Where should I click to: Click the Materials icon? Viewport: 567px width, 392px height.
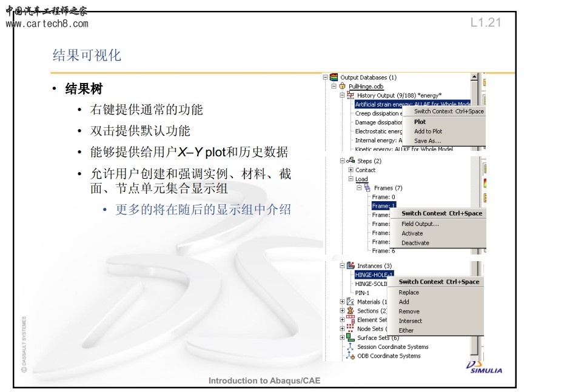[x=351, y=302]
